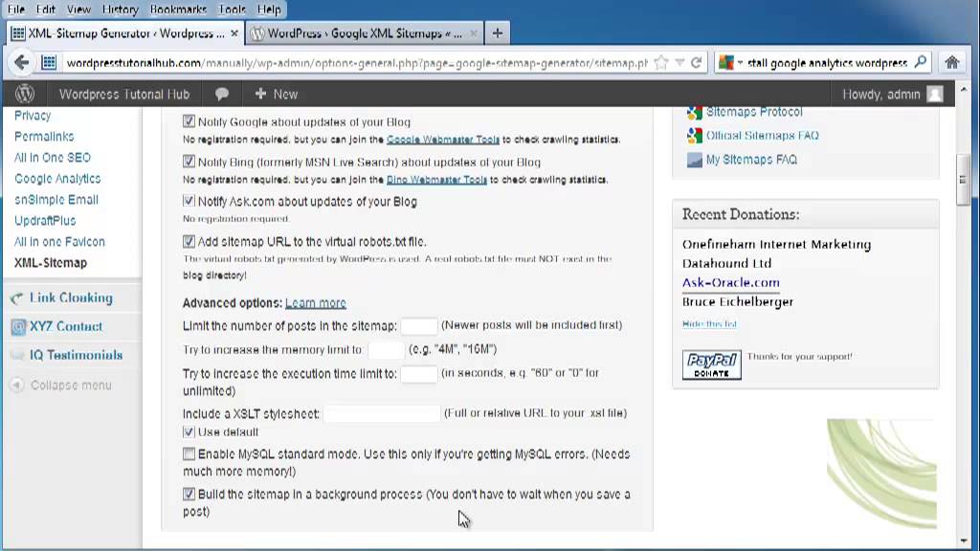
Task: Click the Sitemaps Protocol Google icon
Action: 695,113
